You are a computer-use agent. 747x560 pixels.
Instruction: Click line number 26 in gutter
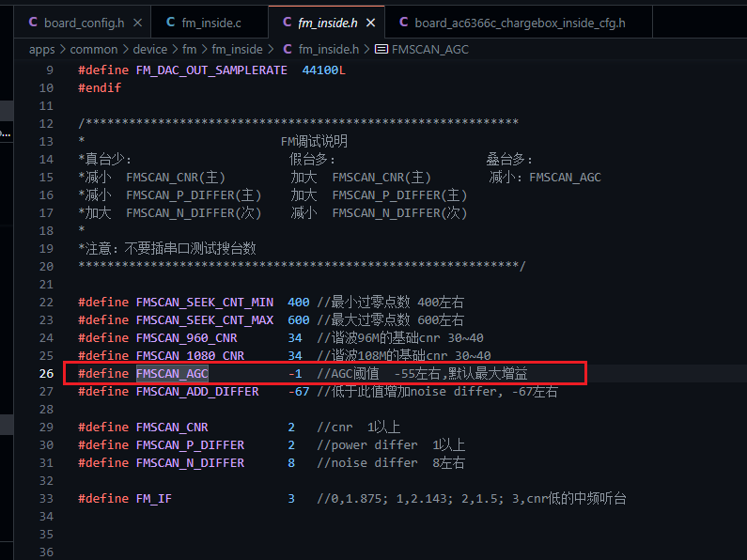pos(46,374)
